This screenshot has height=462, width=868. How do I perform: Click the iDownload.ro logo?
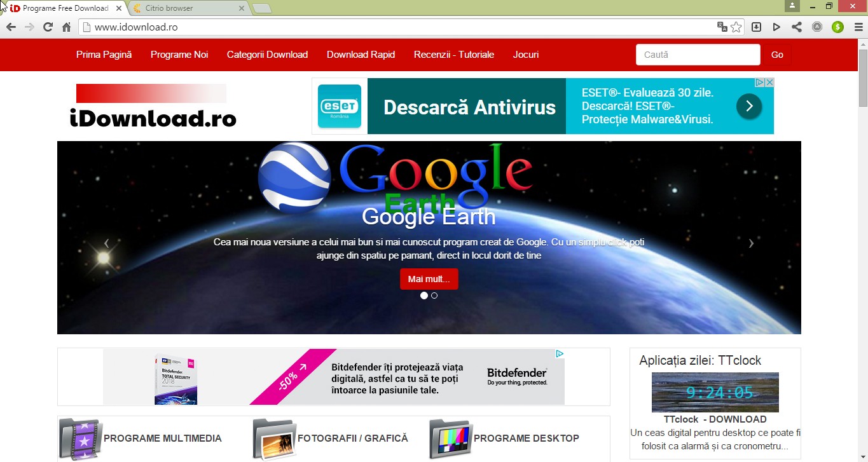[153, 106]
